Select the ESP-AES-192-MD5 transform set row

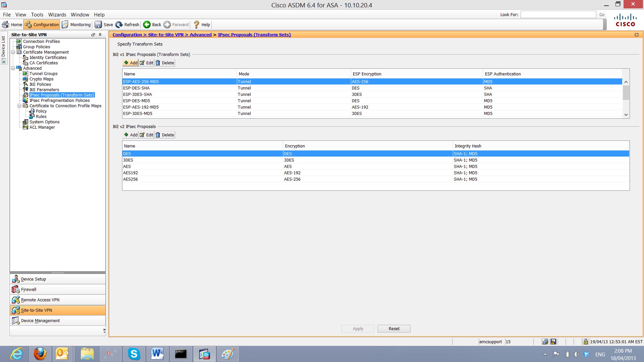(372, 107)
